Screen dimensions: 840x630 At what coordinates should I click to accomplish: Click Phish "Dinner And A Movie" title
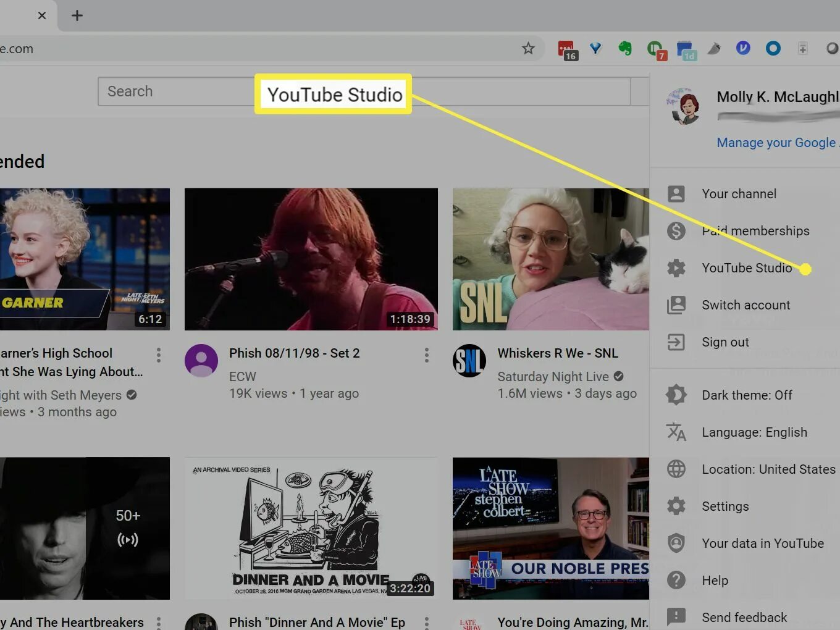[x=317, y=622]
